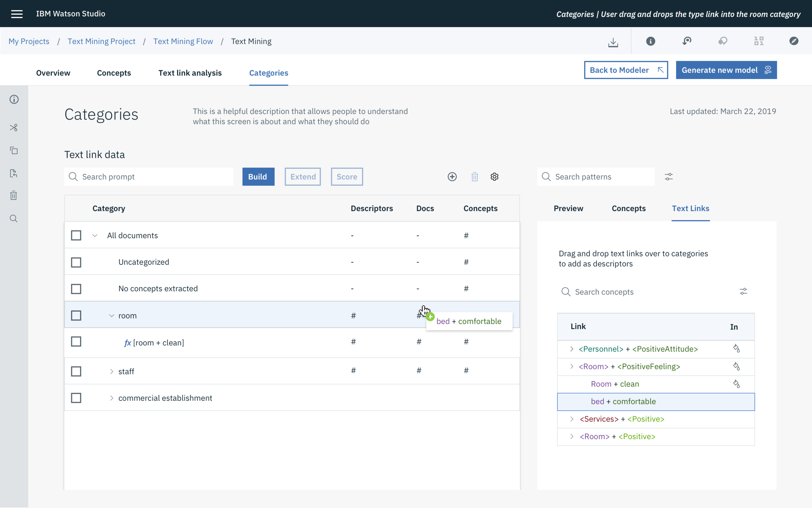
Task: Focus the Search patterns field
Action: point(596,177)
